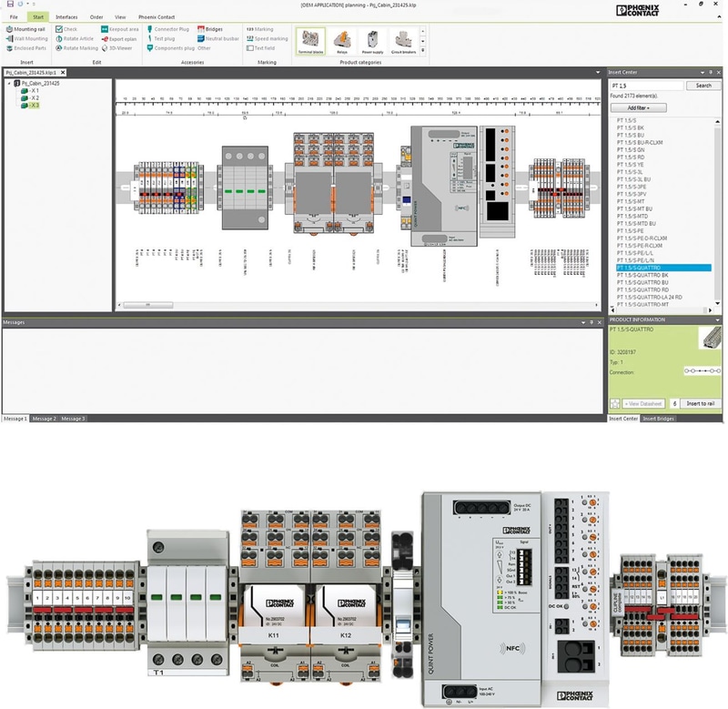Open Messages panel options dropdown
Screen dimensions: 728x709
pyautogui.click(x=583, y=322)
